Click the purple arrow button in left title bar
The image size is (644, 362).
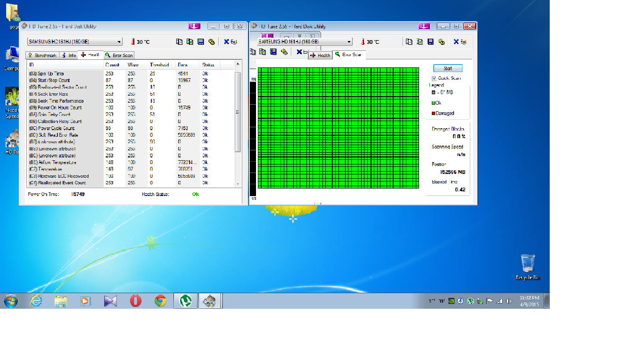[194, 26]
